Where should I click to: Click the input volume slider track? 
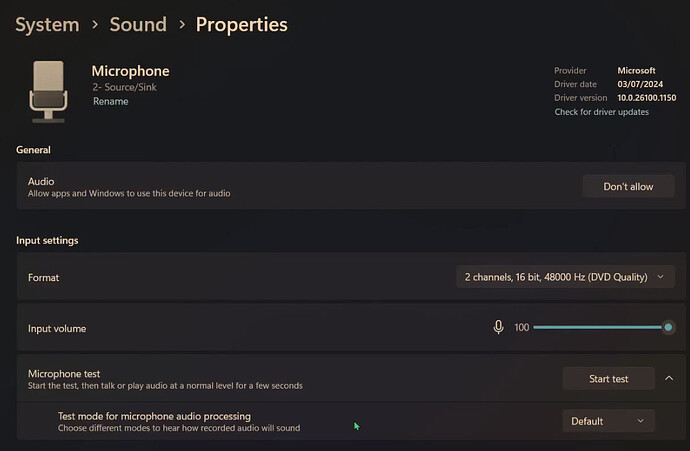click(x=600, y=327)
